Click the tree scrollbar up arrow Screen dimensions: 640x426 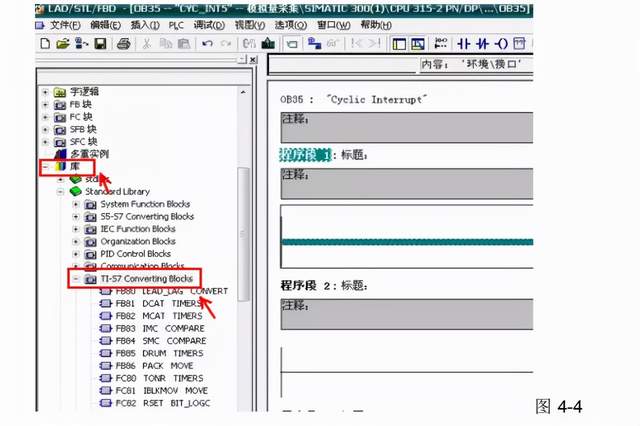[x=243, y=93]
